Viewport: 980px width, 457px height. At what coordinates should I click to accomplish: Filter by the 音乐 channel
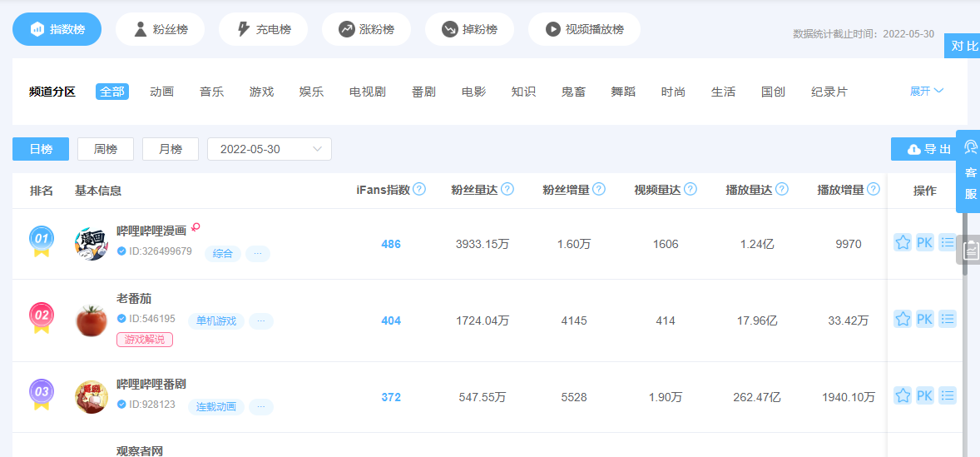coord(212,92)
